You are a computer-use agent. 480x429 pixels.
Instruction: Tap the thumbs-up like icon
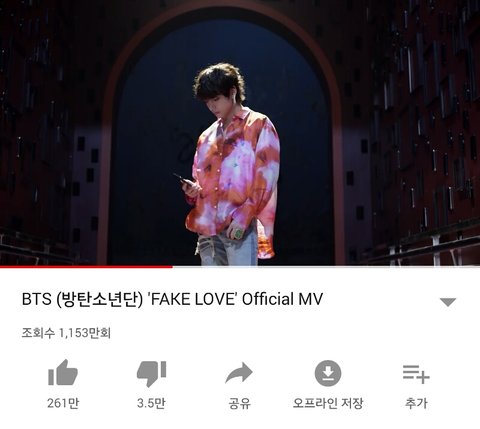click(x=63, y=373)
